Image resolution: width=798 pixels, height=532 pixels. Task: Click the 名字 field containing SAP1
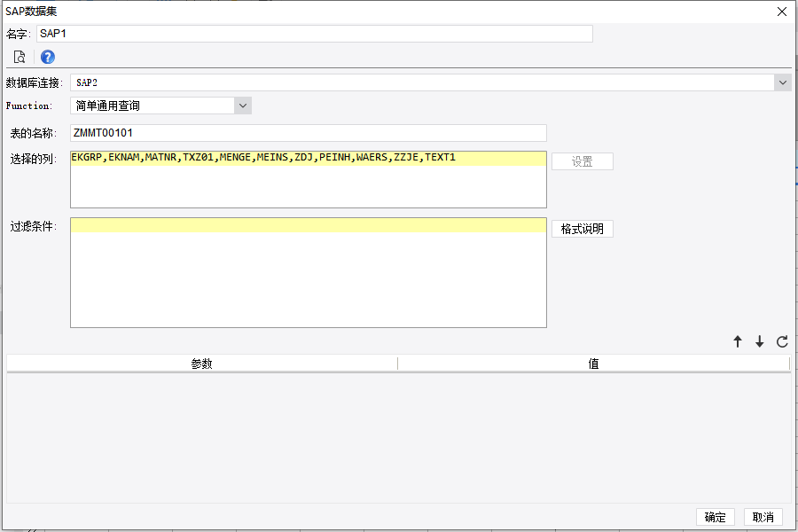[x=315, y=34]
